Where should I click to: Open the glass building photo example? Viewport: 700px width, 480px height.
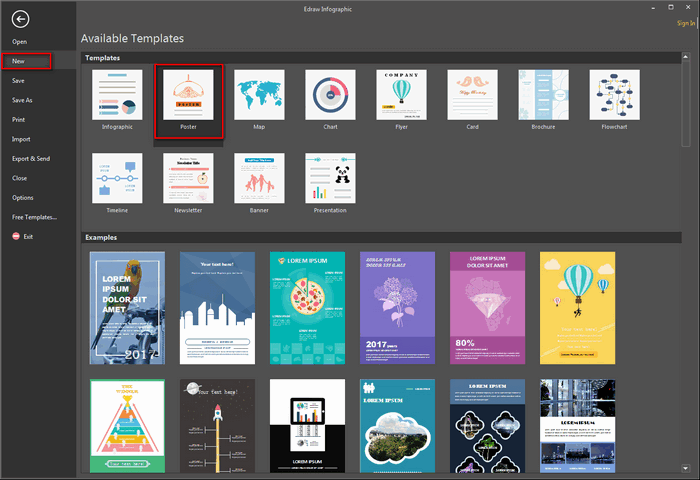(577, 426)
